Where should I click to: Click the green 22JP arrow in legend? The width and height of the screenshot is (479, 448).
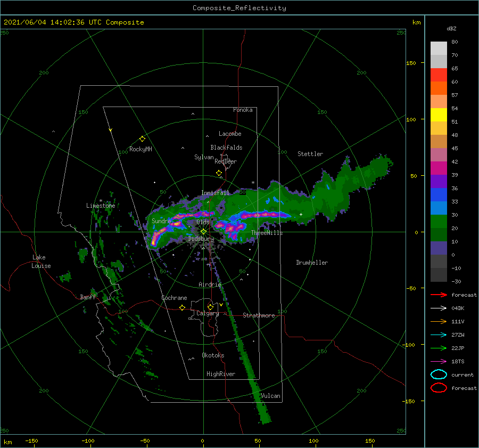[x=439, y=348]
